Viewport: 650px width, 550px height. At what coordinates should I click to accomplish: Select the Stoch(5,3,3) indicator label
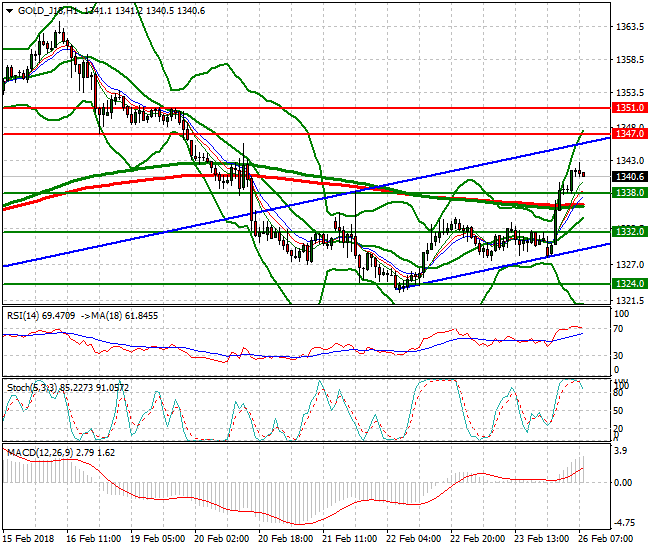point(33,388)
